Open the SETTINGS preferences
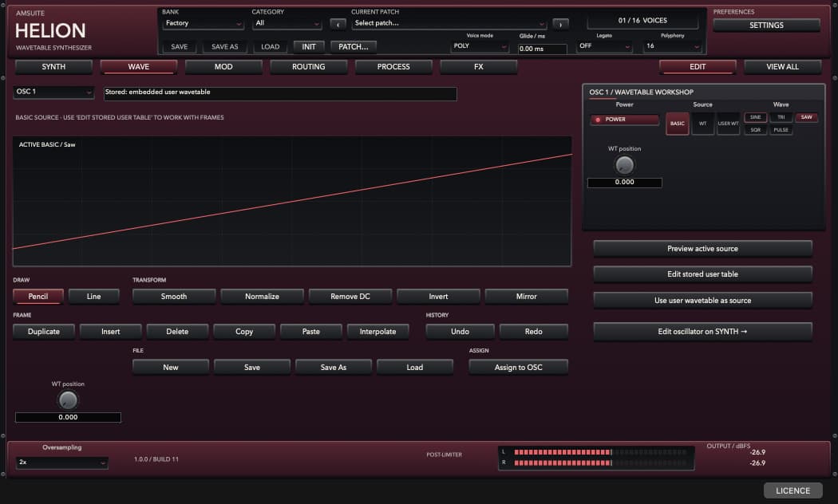 point(766,25)
